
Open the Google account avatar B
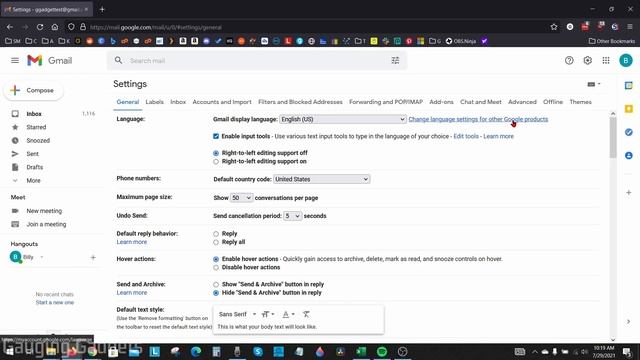point(626,60)
